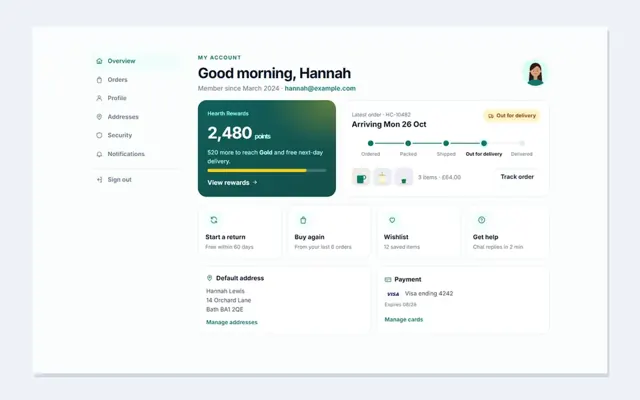640x400 pixels.
Task: Click Sign out
Action: (x=136, y=180)
